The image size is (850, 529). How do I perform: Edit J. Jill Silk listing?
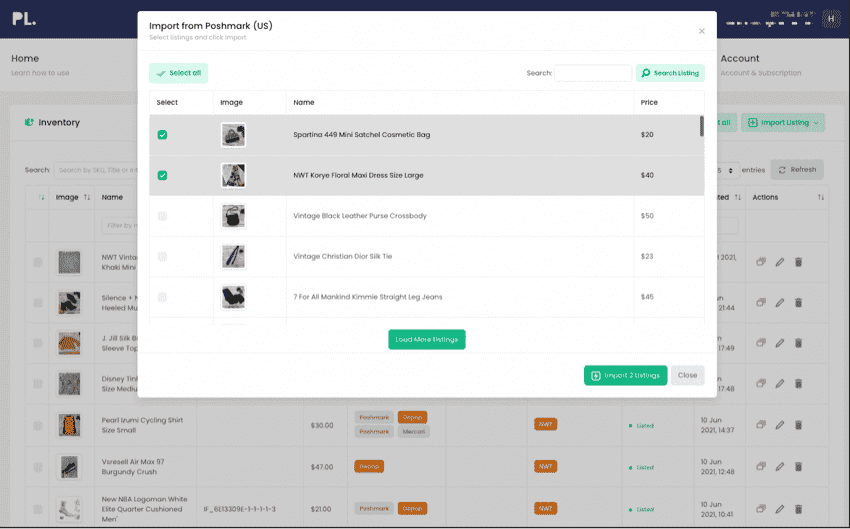[x=780, y=343]
